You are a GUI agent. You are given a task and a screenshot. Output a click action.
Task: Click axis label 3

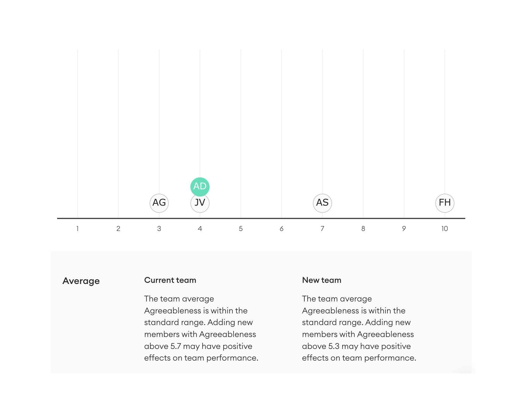coord(159,229)
